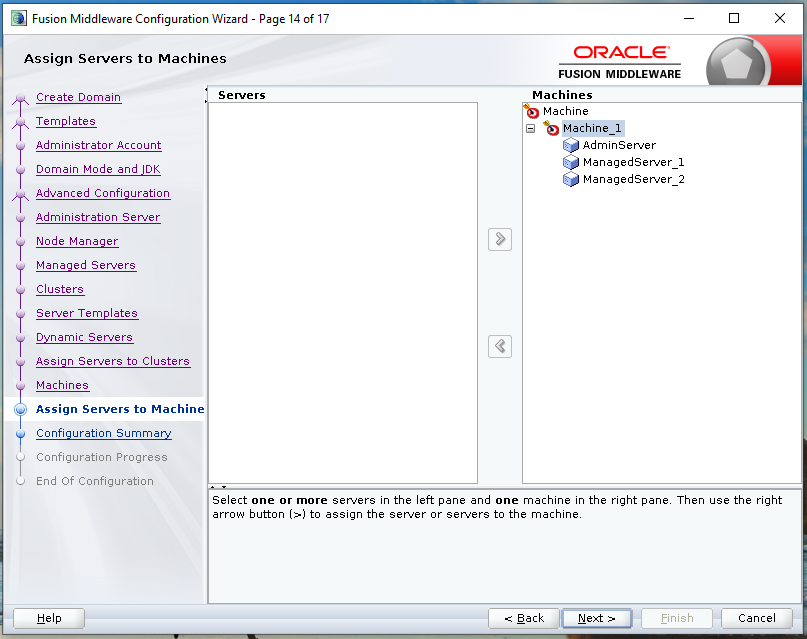807x639 pixels.
Task: Select ManagedServer_2 in Machines pane
Action: pos(634,179)
